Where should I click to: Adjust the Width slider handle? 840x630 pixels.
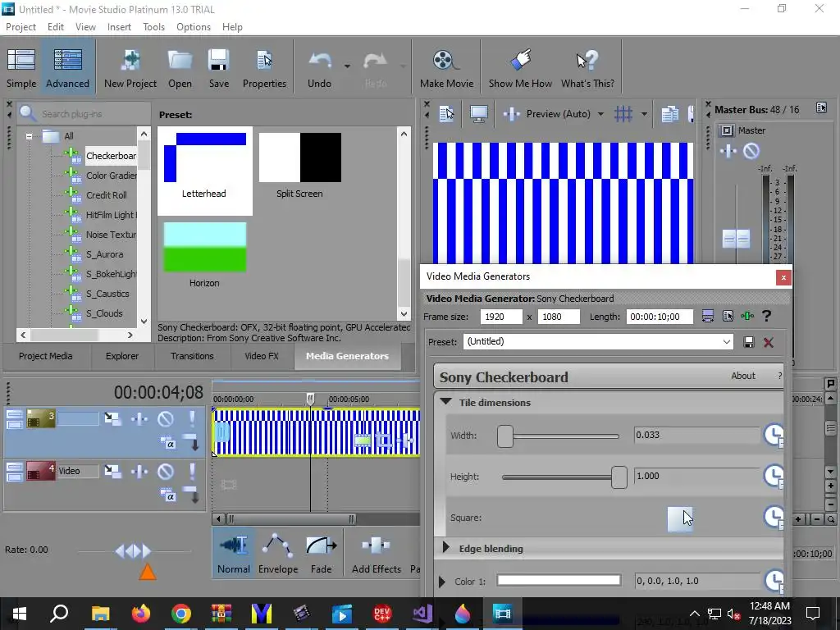pos(504,436)
